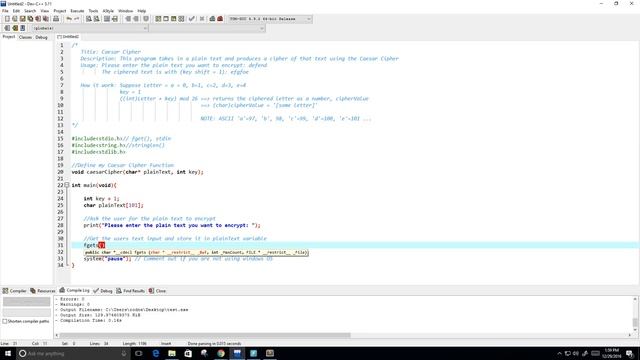The width and height of the screenshot is (640, 360).
Task: Switch to the Debug sidebar tab
Action: 41,37
